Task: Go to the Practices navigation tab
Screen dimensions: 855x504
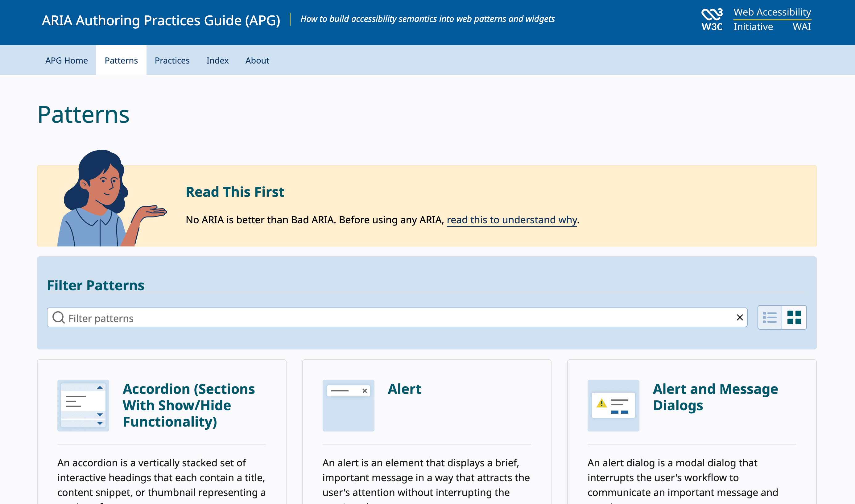Action: point(172,60)
